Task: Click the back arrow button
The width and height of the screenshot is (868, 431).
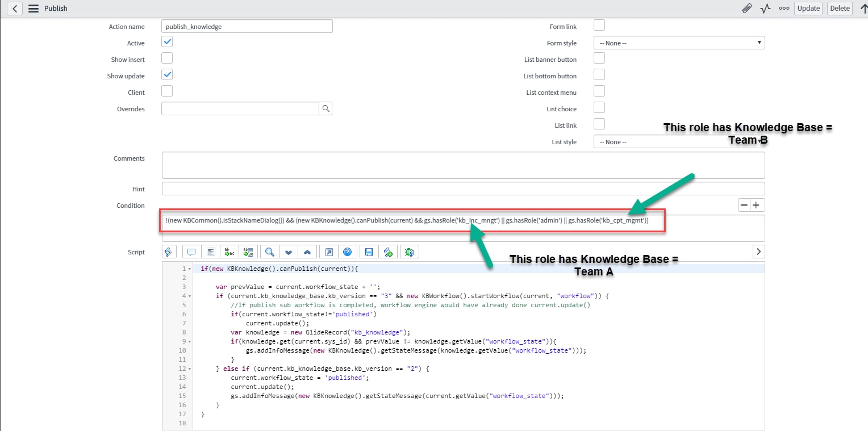Action: [x=14, y=9]
